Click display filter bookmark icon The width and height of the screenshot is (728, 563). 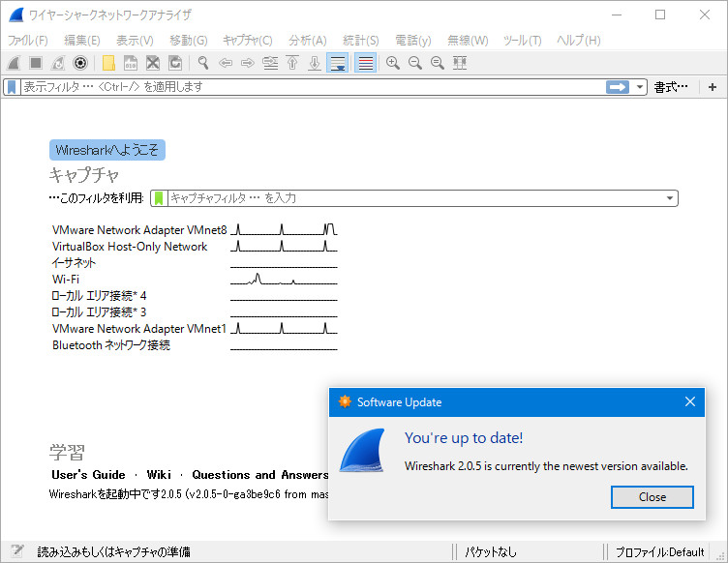(12, 87)
